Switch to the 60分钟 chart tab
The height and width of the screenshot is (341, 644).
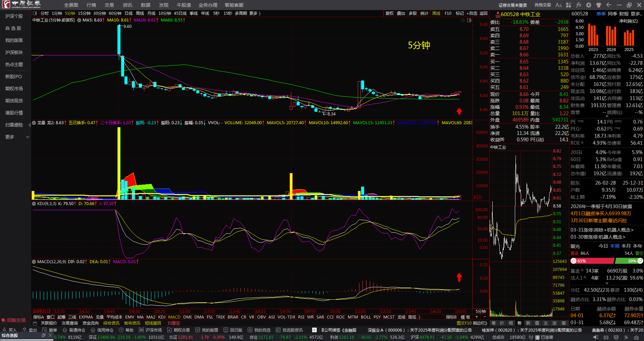(x=115, y=13)
